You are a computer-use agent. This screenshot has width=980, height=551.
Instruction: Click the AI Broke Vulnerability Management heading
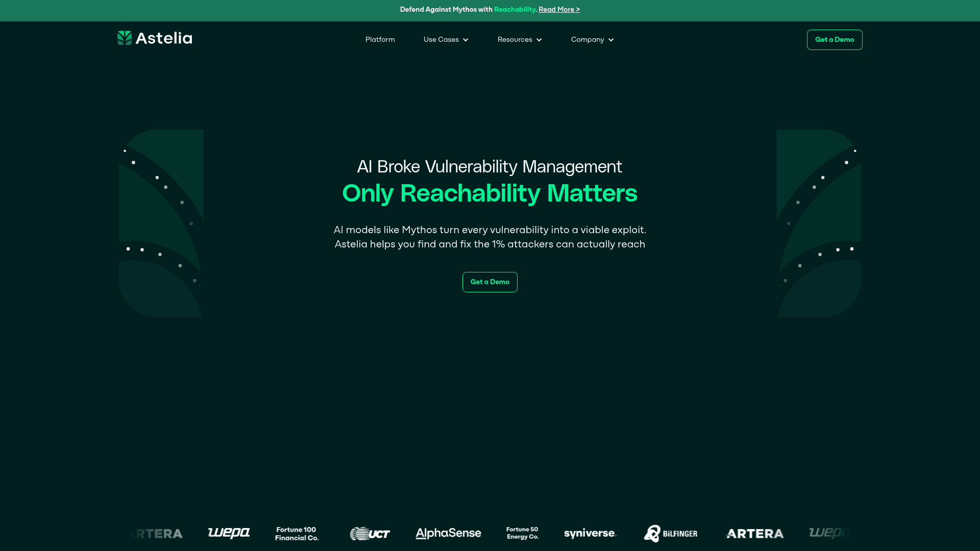[x=489, y=167]
